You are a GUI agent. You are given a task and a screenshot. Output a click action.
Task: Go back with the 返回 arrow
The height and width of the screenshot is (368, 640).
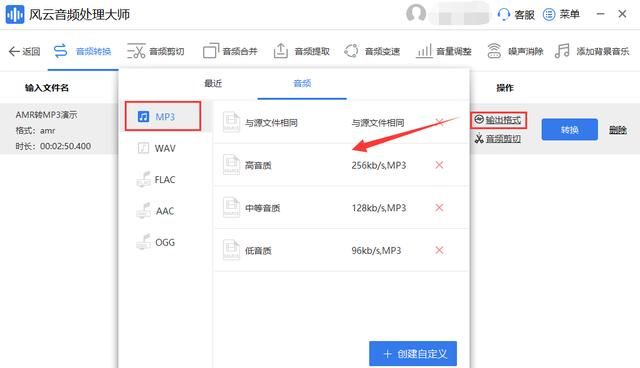pyautogui.click(x=14, y=51)
